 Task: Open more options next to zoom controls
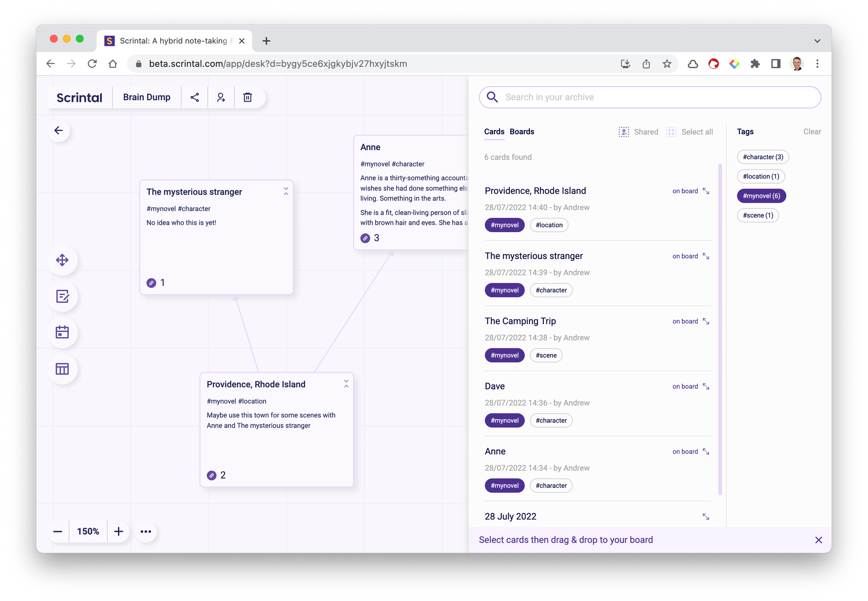[x=146, y=532]
